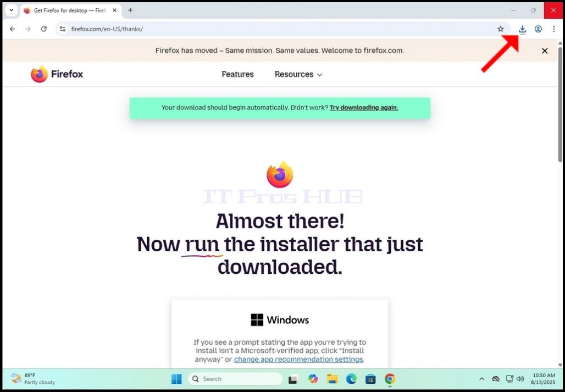
Task: Open Microsoft Store from the taskbar
Action: click(370, 379)
